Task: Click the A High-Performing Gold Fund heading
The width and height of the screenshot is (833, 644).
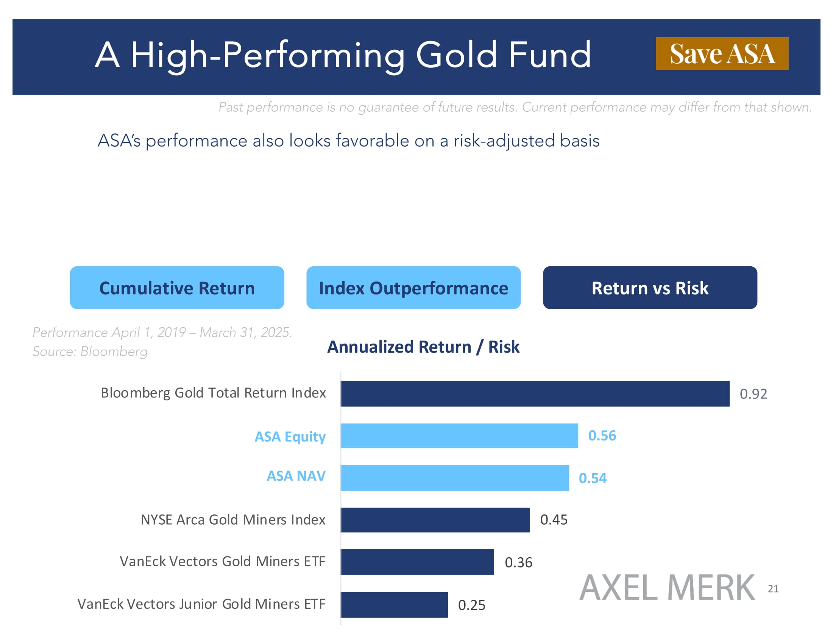Action: (343, 55)
